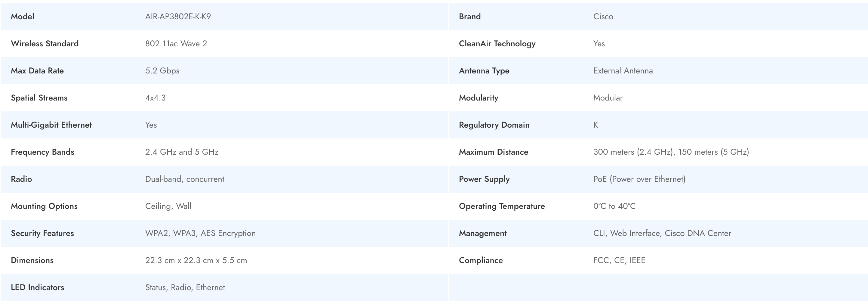Click the Status, Radio, Ethernet LED value
The height and width of the screenshot is (301, 868).
(185, 287)
